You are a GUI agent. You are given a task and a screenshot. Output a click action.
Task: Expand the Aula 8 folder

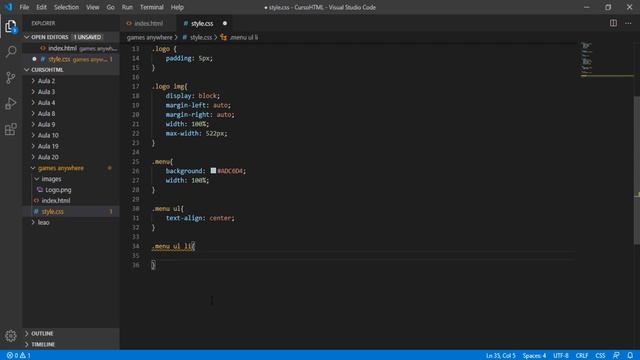[x=71, y=113]
